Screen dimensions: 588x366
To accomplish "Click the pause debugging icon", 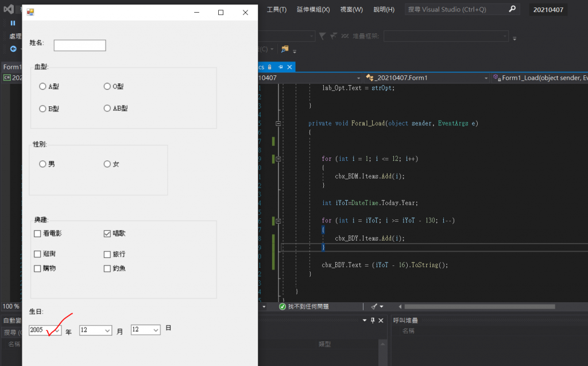I will 13,24.
